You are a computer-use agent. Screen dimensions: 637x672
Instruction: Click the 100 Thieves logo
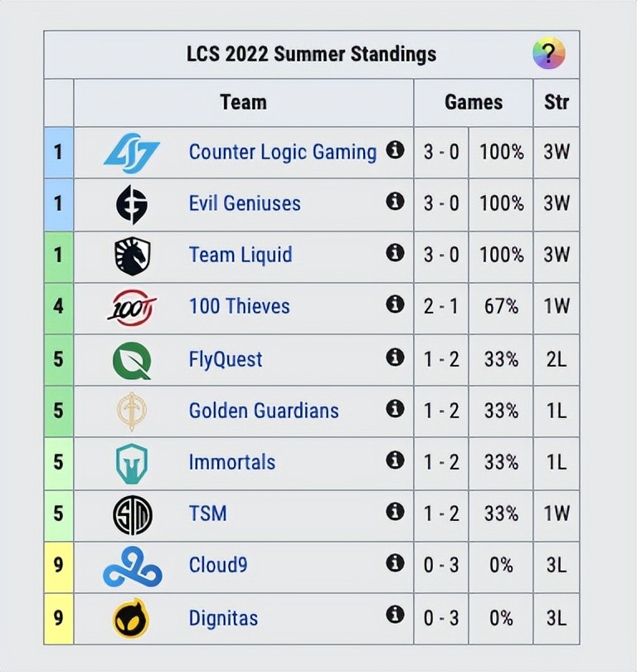click(132, 307)
